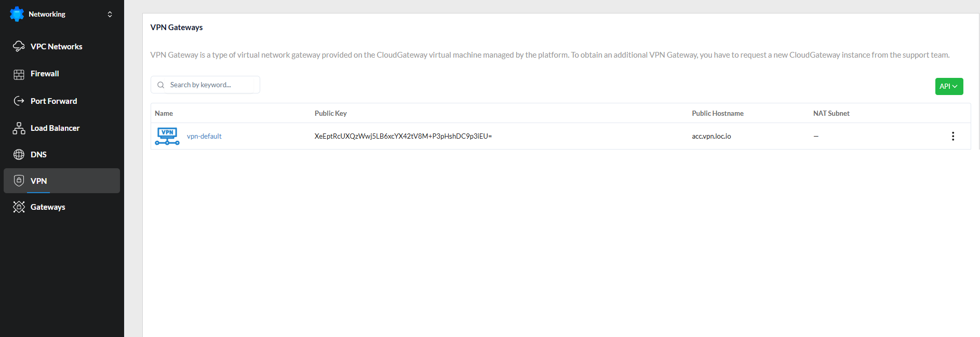Click the Networking logo icon at top left
The width and height of the screenshot is (980, 337).
coord(17,14)
